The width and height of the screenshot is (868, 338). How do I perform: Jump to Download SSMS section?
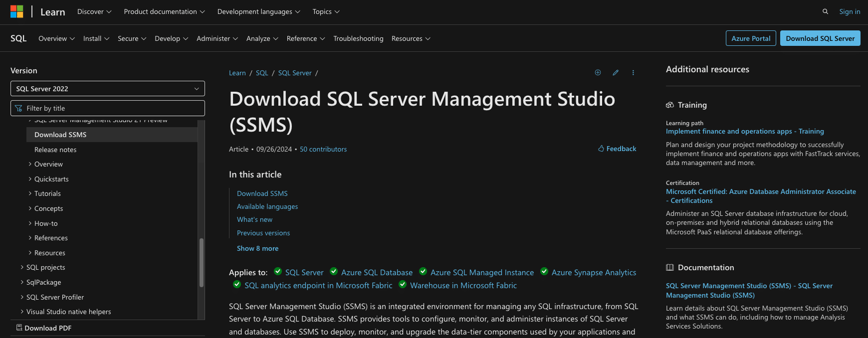point(262,193)
